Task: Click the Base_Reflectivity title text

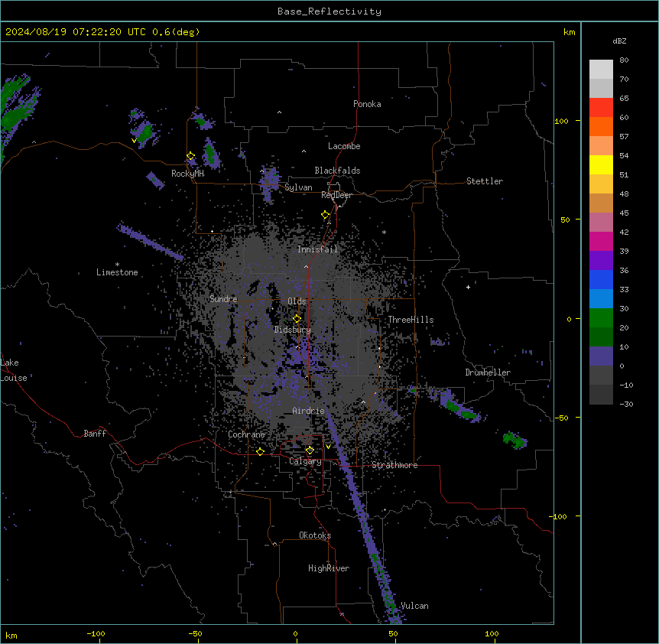Action: pyautogui.click(x=329, y=11)
